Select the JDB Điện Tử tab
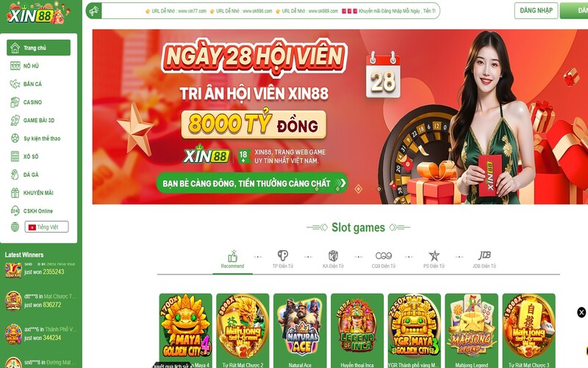This screenshot has height=368, width=588. click(x=484, y=260)
